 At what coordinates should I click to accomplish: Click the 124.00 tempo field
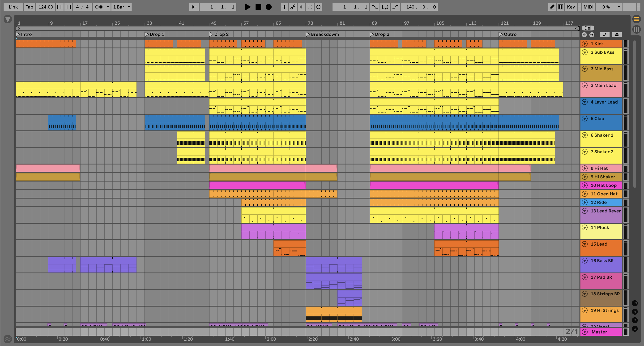click(x=45, y=7)
